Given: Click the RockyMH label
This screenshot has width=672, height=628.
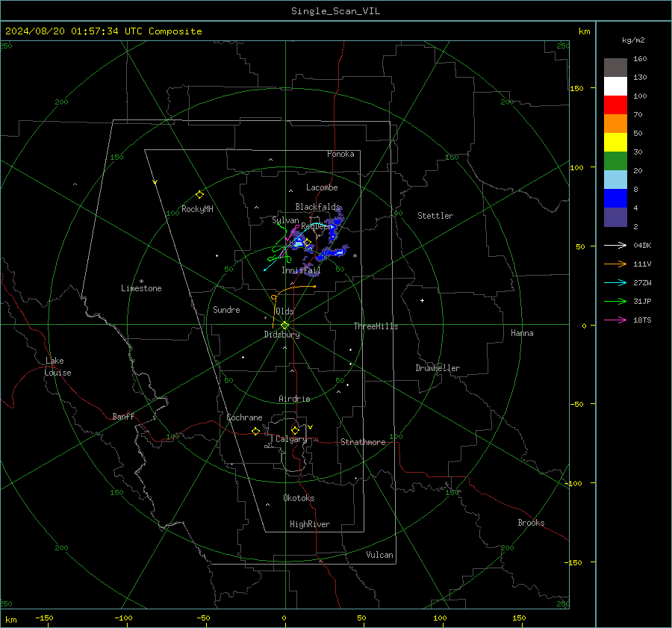Looking at the screenshot, I should [x=197, y=209].
